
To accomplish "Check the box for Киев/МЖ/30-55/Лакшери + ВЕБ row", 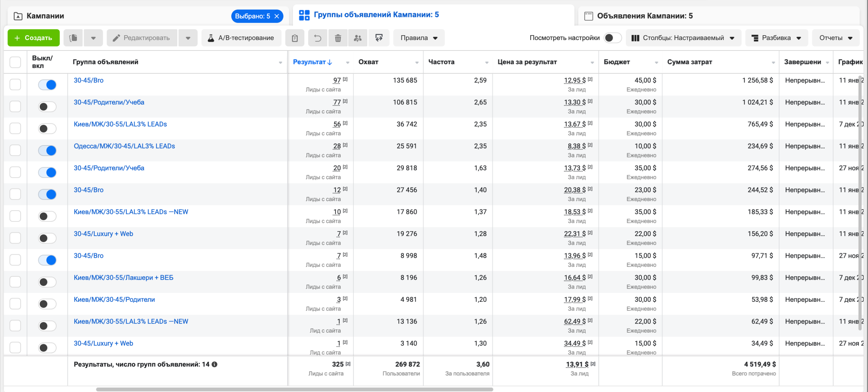I will tap(15, 281).
